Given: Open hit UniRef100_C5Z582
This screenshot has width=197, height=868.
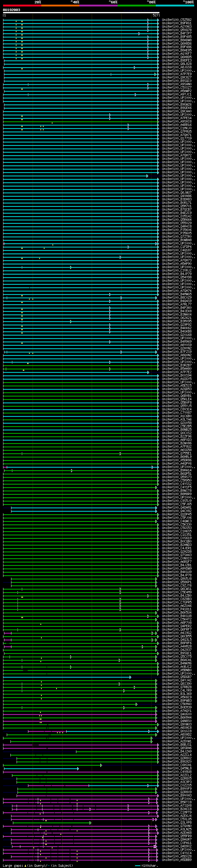Looking at the screenshot, I should click(x=177, y=20).
